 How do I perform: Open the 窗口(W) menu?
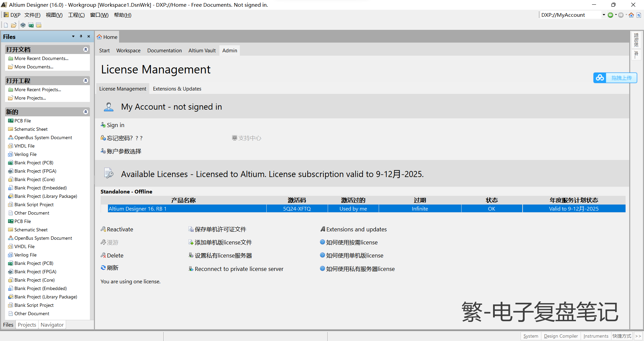[99, 15]
